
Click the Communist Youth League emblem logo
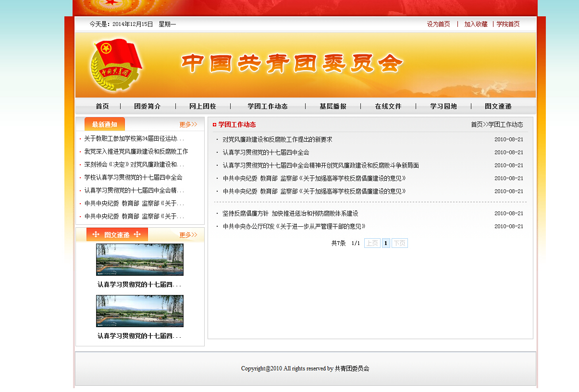pos(116,65)
